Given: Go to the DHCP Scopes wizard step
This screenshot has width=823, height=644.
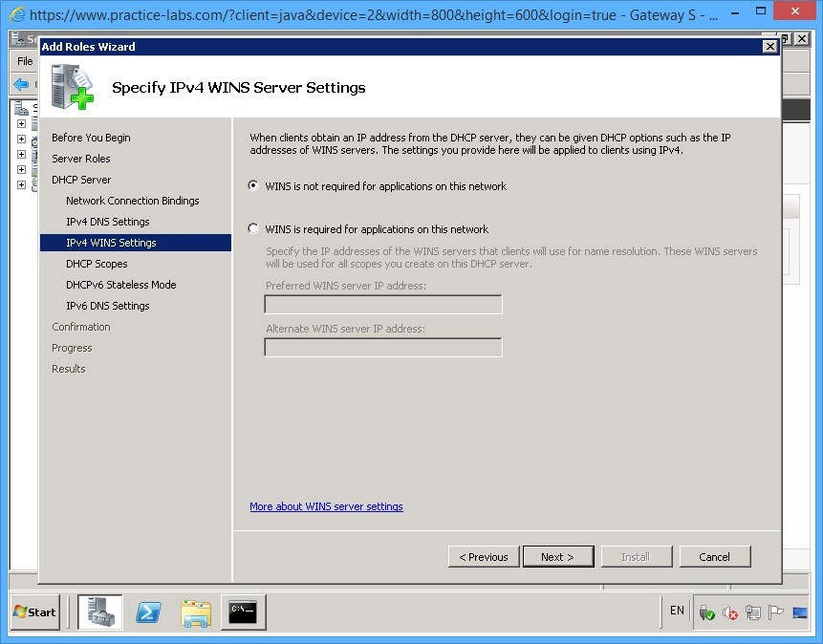Looking at the screenshot, I should pos(97,264).
